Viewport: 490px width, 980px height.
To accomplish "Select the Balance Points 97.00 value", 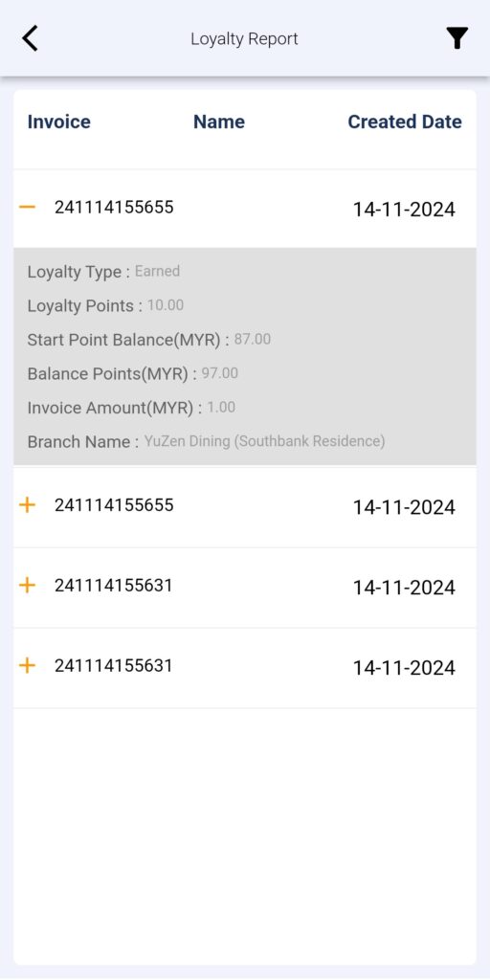I will coord(220,373).
